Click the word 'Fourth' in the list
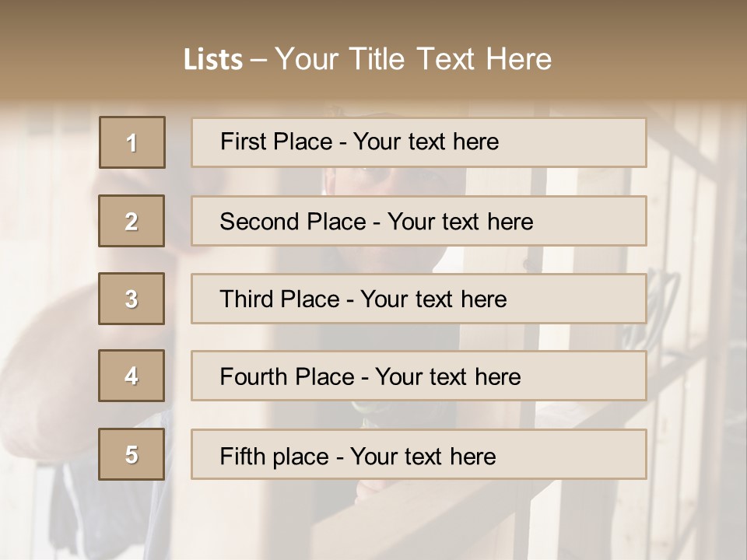Screen dimensions: 747x560 pos(256,377)
